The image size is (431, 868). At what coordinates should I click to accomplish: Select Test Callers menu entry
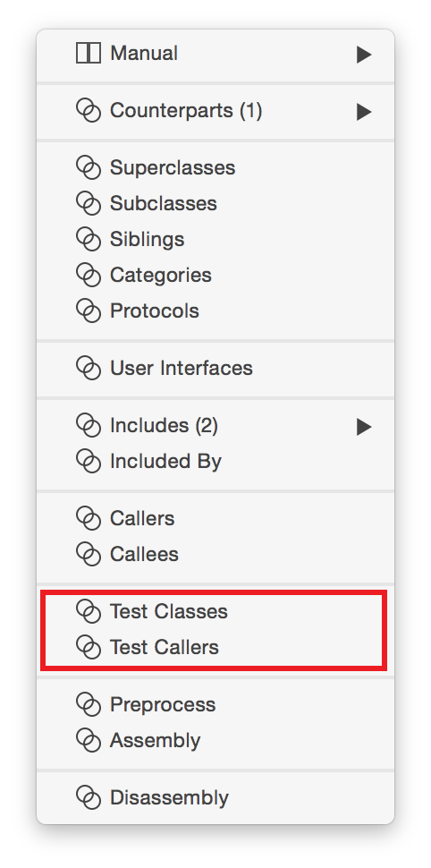(215, 647)
